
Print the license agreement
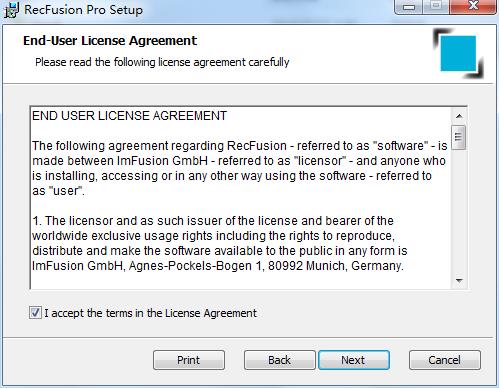(189, 360)
